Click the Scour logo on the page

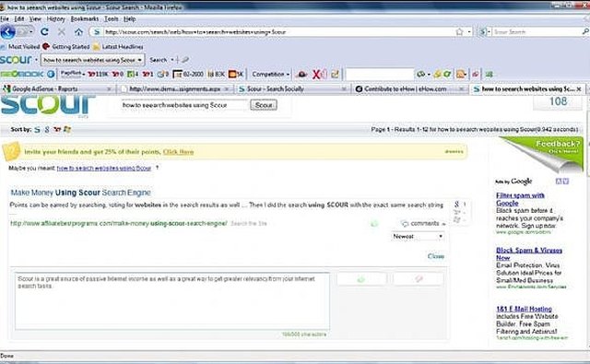47,105
